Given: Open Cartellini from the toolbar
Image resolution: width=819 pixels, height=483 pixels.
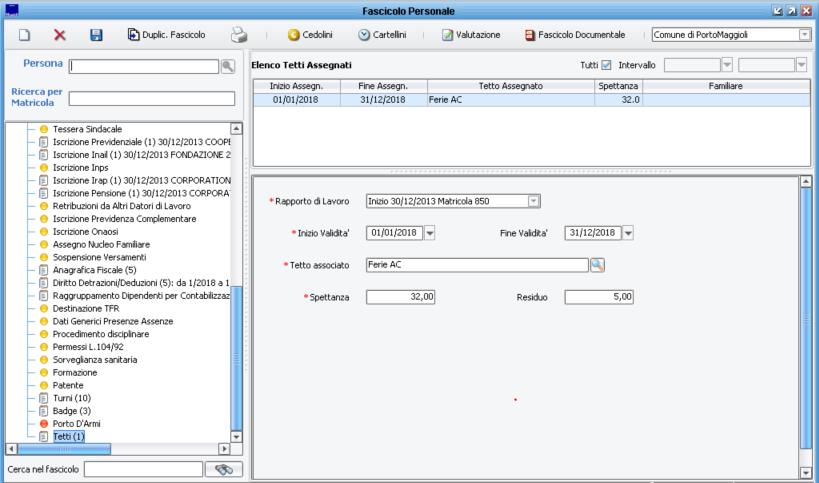Looking at the screenshot, I should [384, 35].
